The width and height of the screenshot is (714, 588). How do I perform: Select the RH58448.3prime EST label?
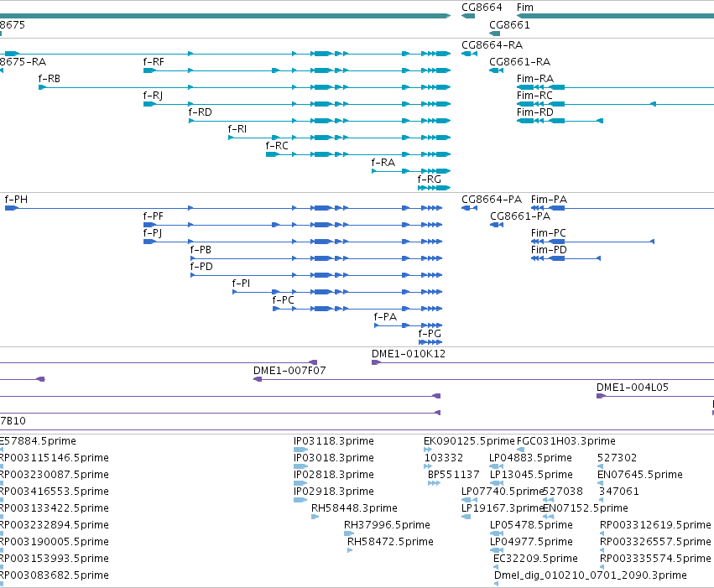(354, 508)
